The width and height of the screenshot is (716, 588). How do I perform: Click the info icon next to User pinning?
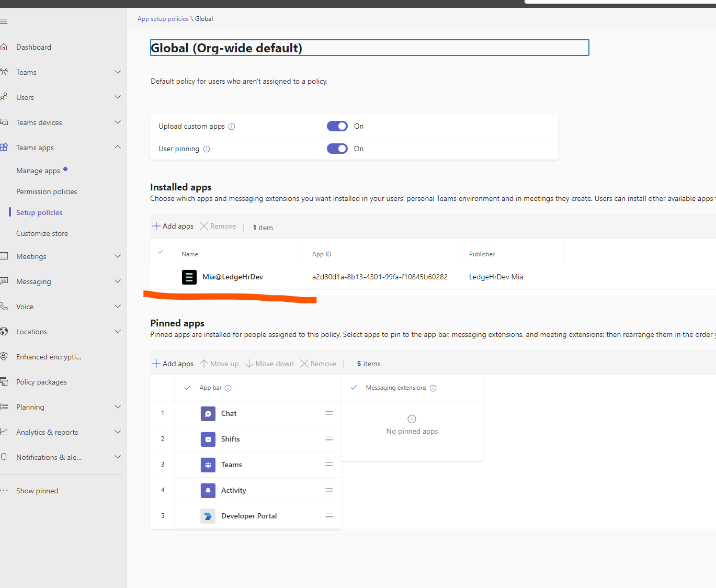click(x=207, y=149)
